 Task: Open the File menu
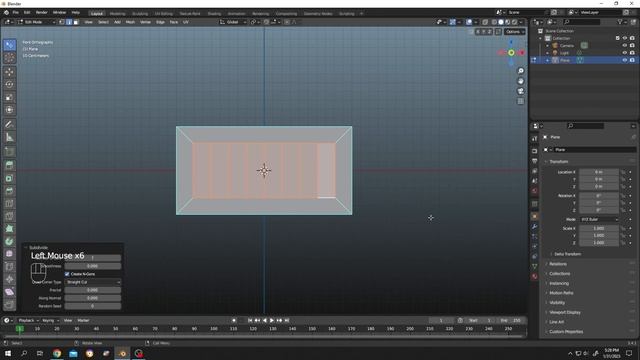16,13
